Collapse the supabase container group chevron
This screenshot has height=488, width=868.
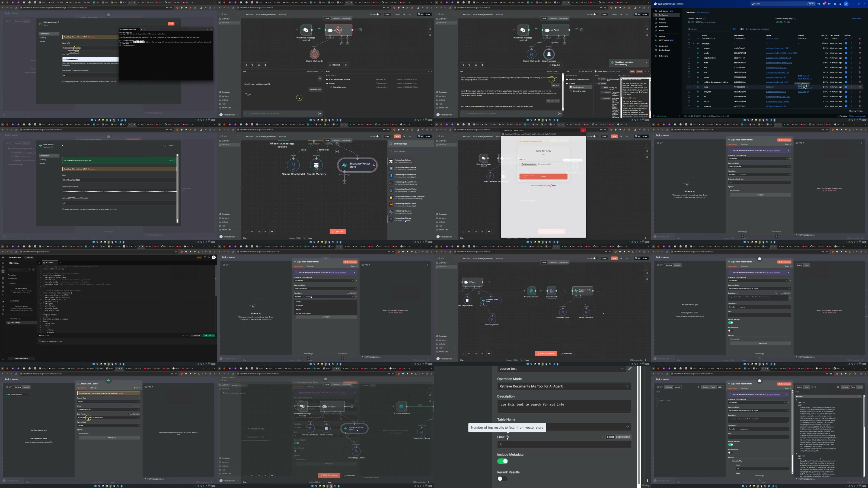(693, 43)
